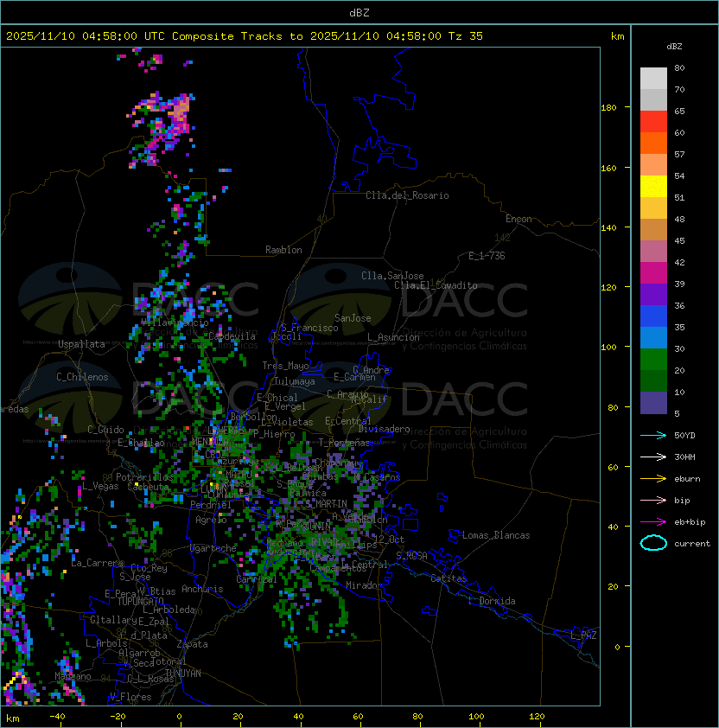Click the 'Carrizal' place label
The image size is (719, 728).
257,579
